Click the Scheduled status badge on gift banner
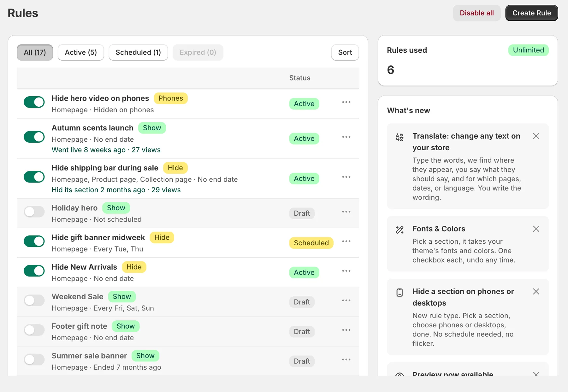 pos(311,243)
